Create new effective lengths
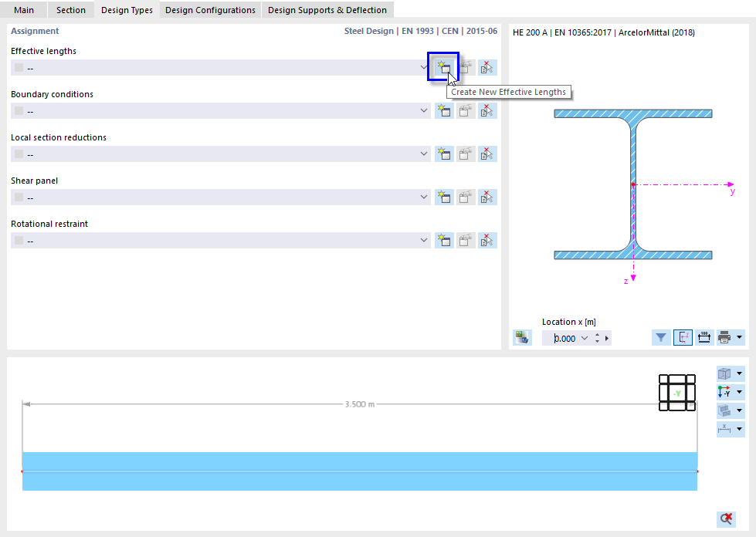 pos(443,67)
